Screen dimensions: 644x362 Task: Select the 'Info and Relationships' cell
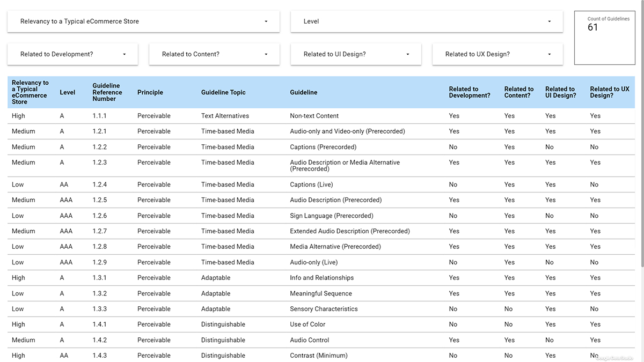coord(322,278)
